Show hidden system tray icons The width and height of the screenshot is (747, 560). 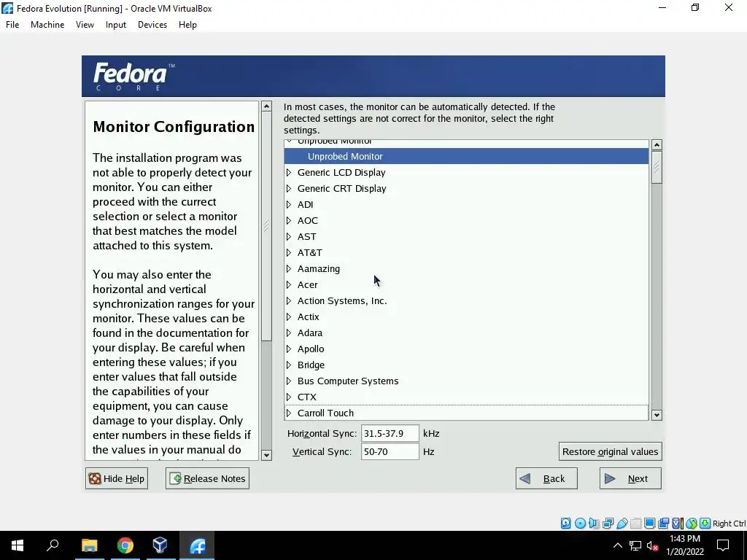coord(617,545)
